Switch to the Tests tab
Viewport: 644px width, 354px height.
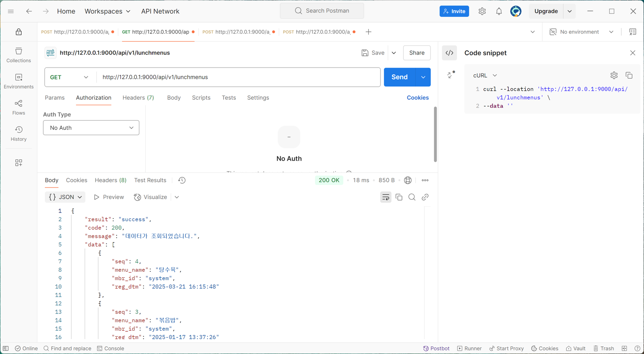click(x=229, y=98)
